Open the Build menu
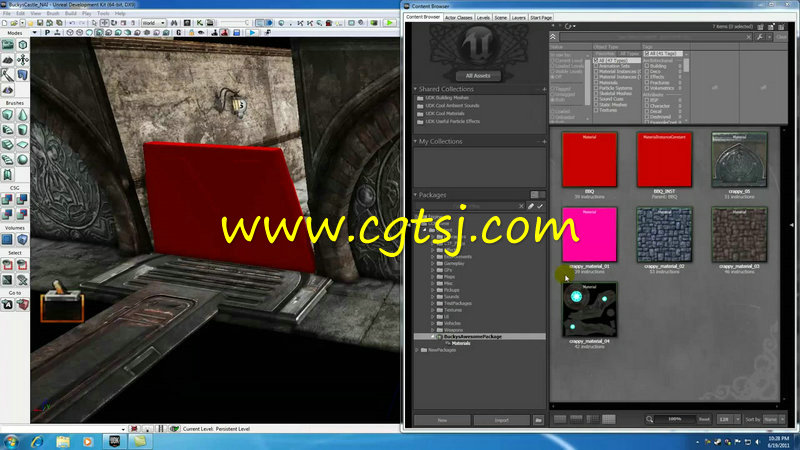 coord(70,13)
